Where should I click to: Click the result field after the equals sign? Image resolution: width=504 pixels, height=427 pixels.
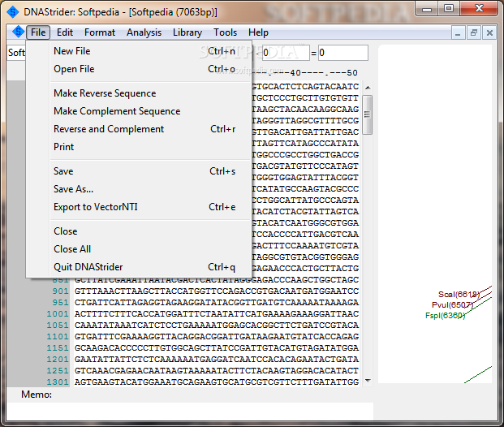pos(343,53)
